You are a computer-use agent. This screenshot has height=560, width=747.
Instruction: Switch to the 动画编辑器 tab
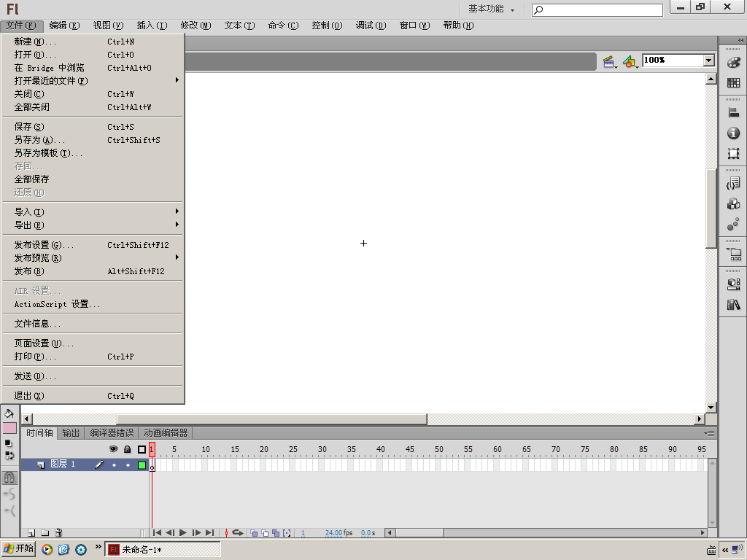(x=166, y=433)
